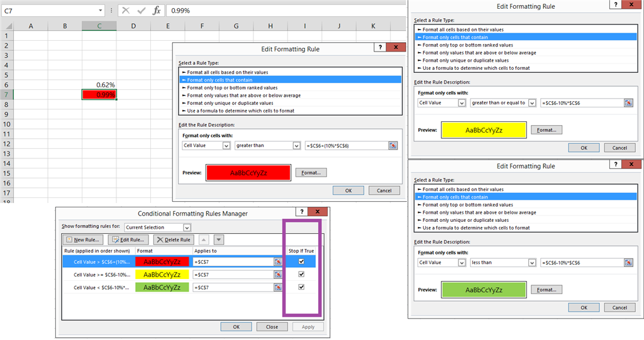
Task: Click help (?) in the Rules Manager dialog
Action: point(302,211)
